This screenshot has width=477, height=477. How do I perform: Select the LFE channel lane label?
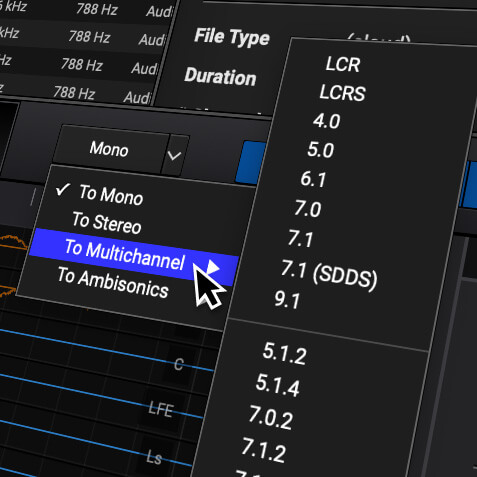tap(161, 409)
